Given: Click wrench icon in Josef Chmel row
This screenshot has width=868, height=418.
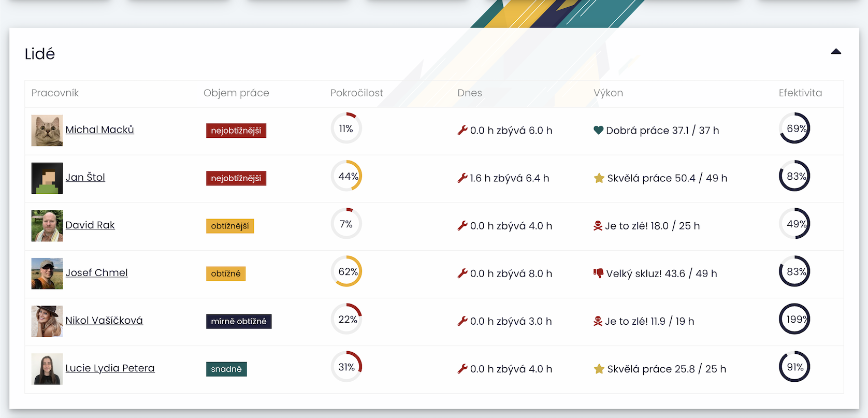Looking at the screenshot, I should pos(462,273).
